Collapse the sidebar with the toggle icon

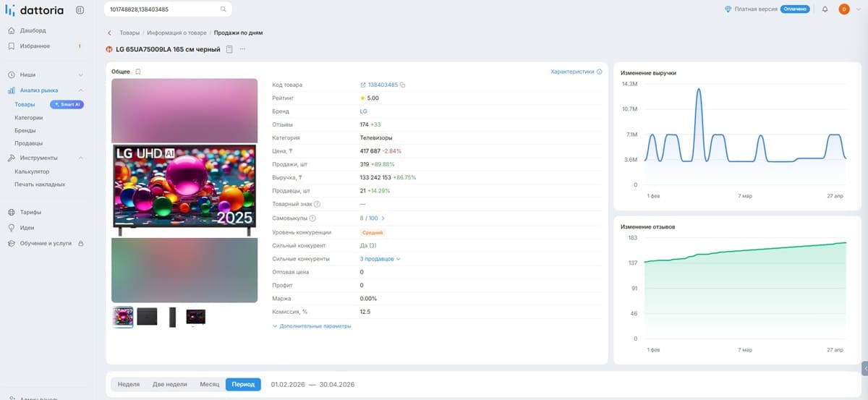(80, 9)
